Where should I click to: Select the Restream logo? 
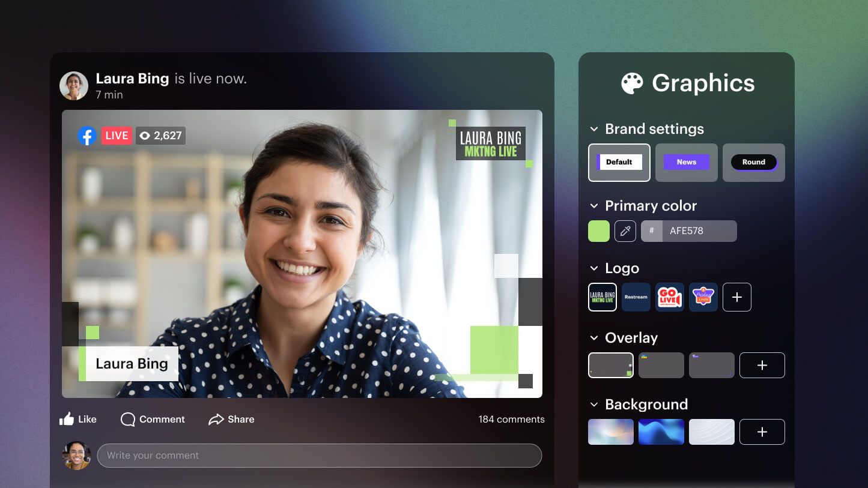(x=636, y=297)
